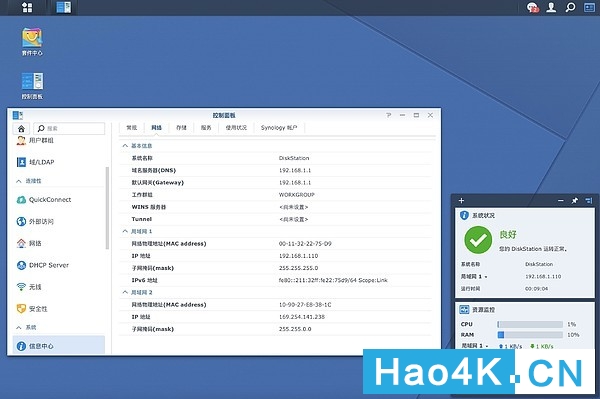The width and height of the screenshot is (600, 399).
Task: Select the DiskStation 系统名称 value
Action: (x=294, y=158)
